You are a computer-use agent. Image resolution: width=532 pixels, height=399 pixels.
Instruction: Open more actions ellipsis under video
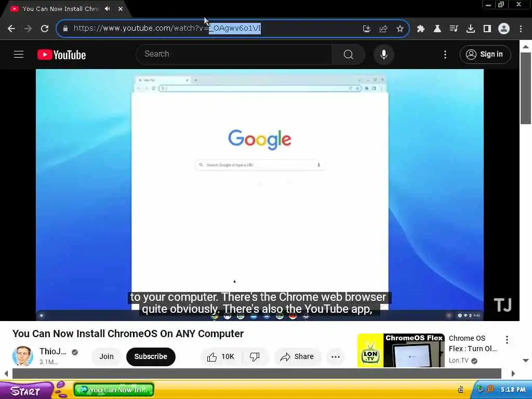point(336,356)
